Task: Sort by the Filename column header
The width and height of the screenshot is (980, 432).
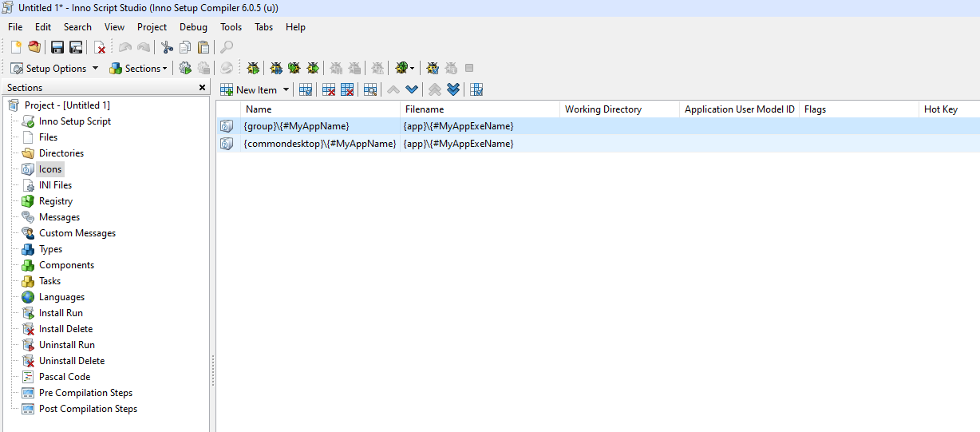Action: point(480,109)
